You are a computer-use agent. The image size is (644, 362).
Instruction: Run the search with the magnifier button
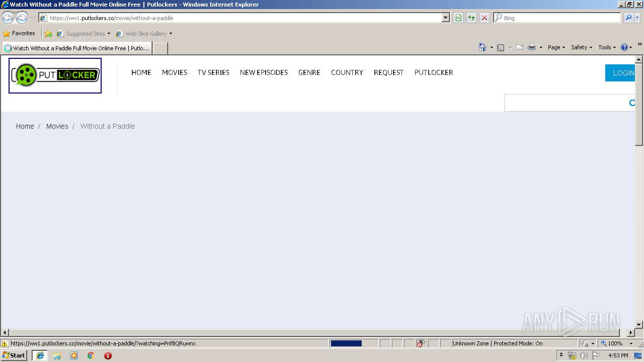point(628,18)
